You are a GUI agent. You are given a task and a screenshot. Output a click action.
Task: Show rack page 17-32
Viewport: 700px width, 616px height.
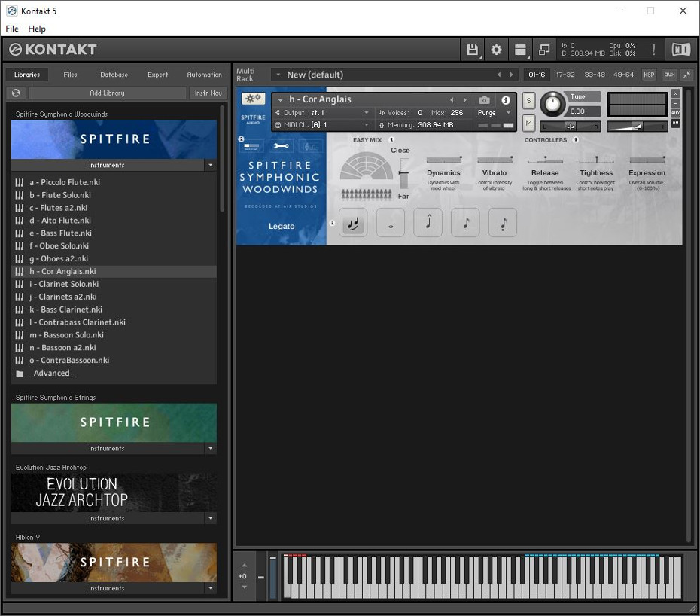tap(565, 75)
